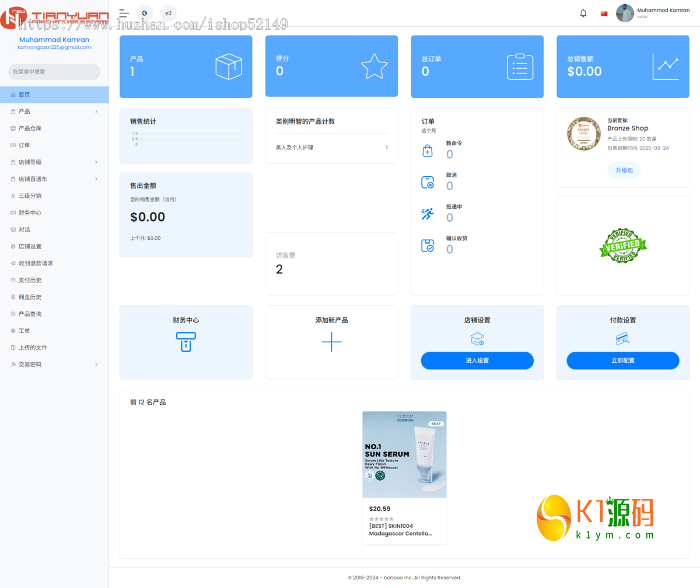This screenshot has height=588, width=700.
Task: Open the SKIN1004 Madagascar Centella product title
Action: tap(400, 530)
